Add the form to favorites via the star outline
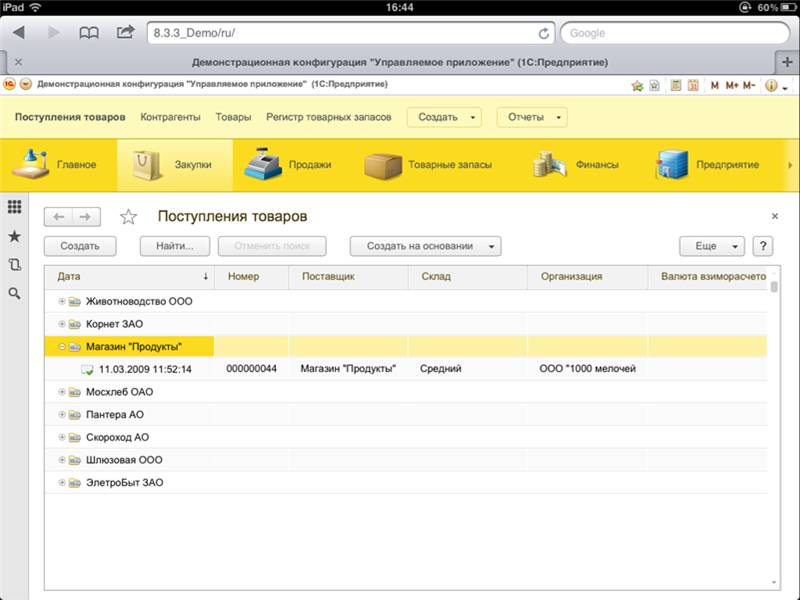The width and height of the screenshot is (800, 600). click(x=129, y=217)
